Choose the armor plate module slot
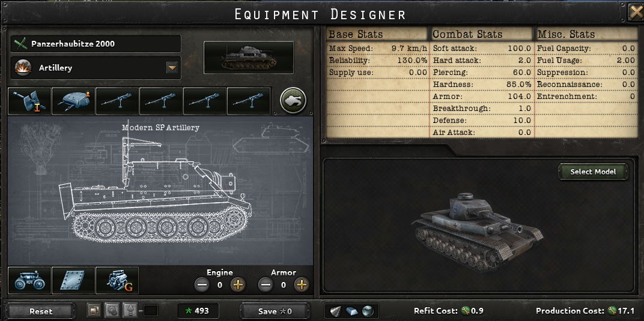 click(73, 280)
